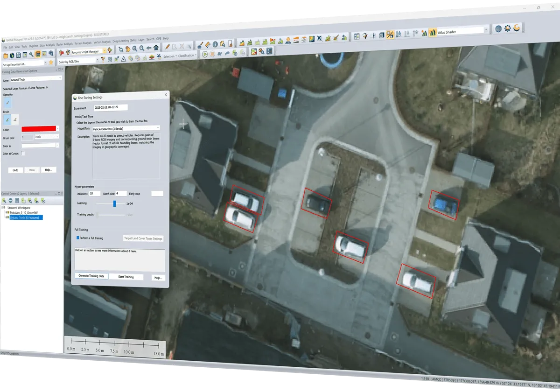Viewport: 560px width, 392px height.
Task: Expand the Atlas Shader dropdown
Action: tap(485, 30)
